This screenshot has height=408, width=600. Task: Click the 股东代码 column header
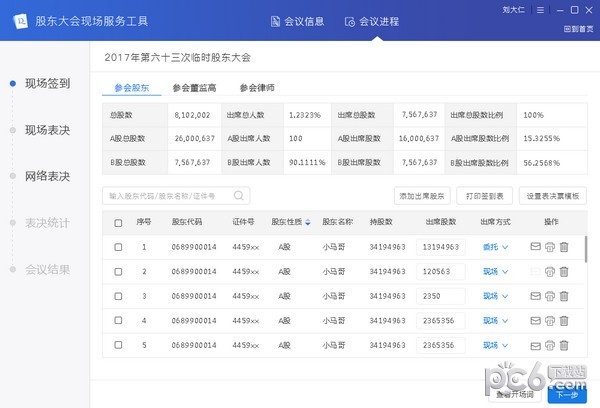point(187,222)
